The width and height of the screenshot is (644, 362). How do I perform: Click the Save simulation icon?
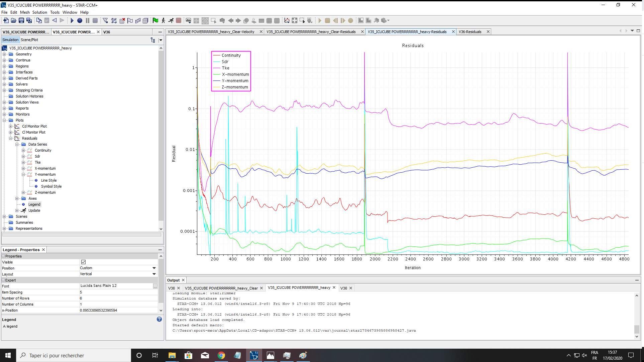click(21, 21)
